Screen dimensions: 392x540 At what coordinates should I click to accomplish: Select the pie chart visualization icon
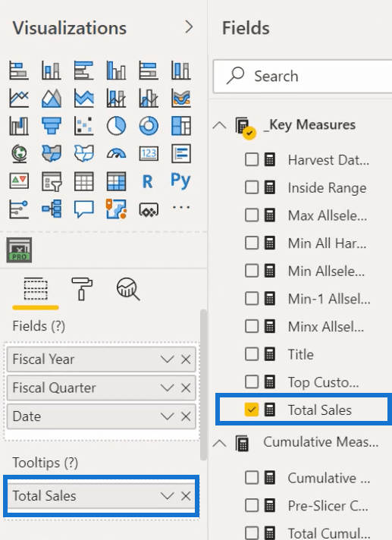[x=116, y=126]
